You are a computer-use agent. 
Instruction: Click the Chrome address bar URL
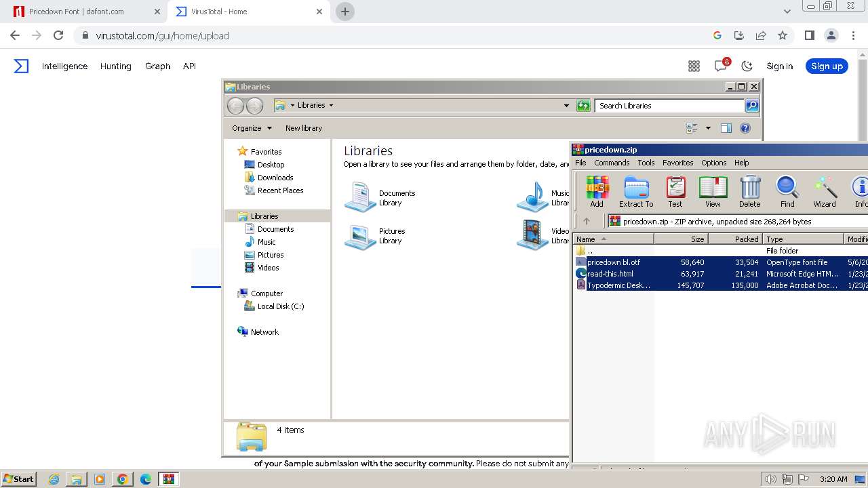pyautogui.click(x=162, y=36)
